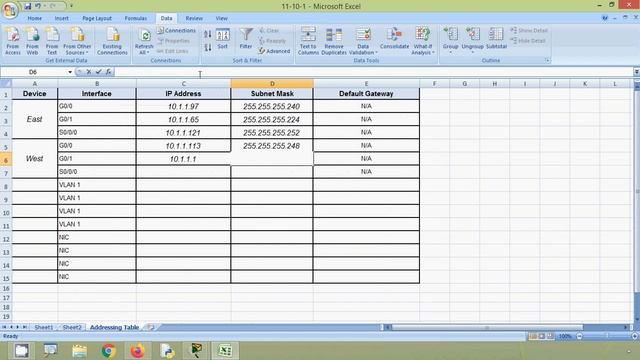
Task: Import data From Web
Action: click(x=32, y=41)
